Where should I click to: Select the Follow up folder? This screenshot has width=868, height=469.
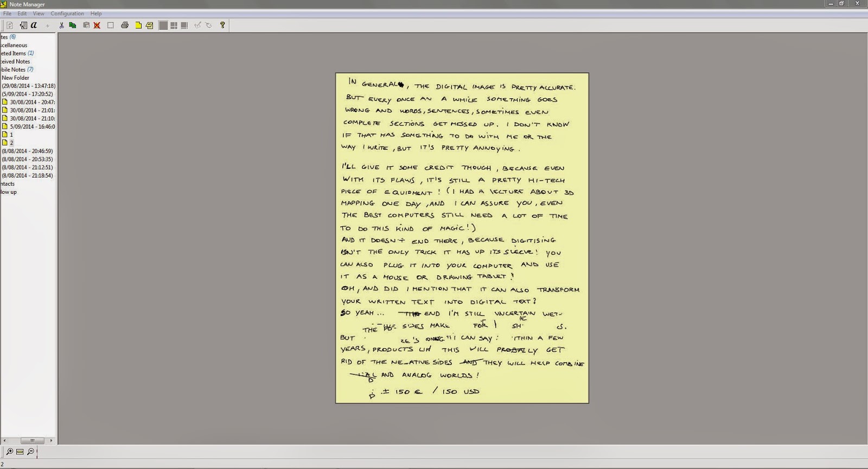[9, 192]
